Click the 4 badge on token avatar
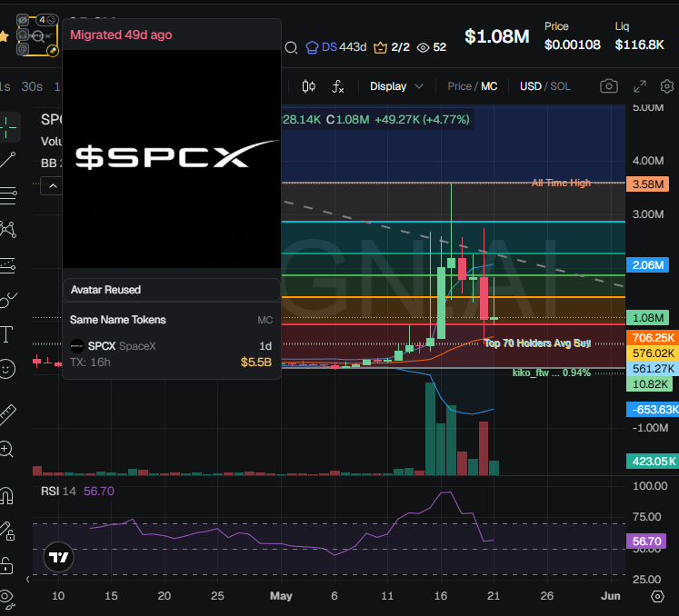The height and width of the screenshot is (616, 679). [x=46, y=20]
